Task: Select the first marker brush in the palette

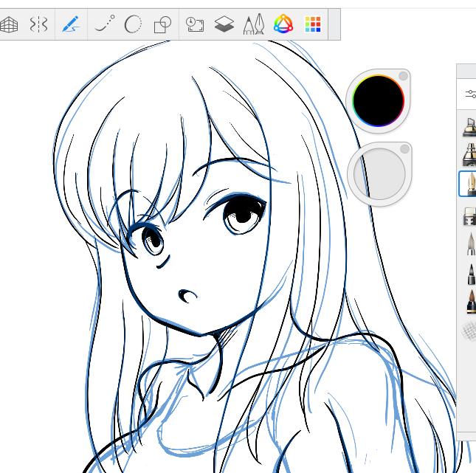Action: click(469, 127)
